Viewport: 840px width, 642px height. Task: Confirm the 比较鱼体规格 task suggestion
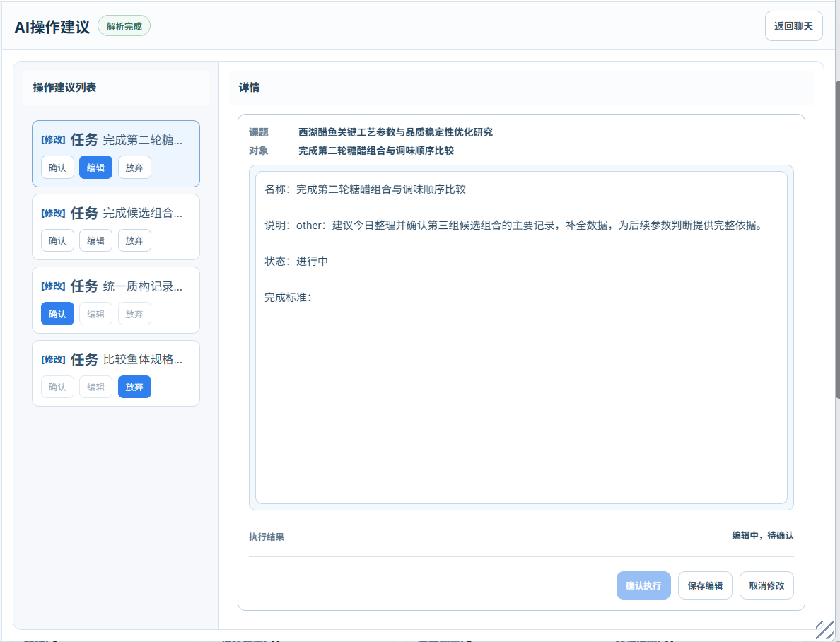pyautogui.click(x=57, y=387)
